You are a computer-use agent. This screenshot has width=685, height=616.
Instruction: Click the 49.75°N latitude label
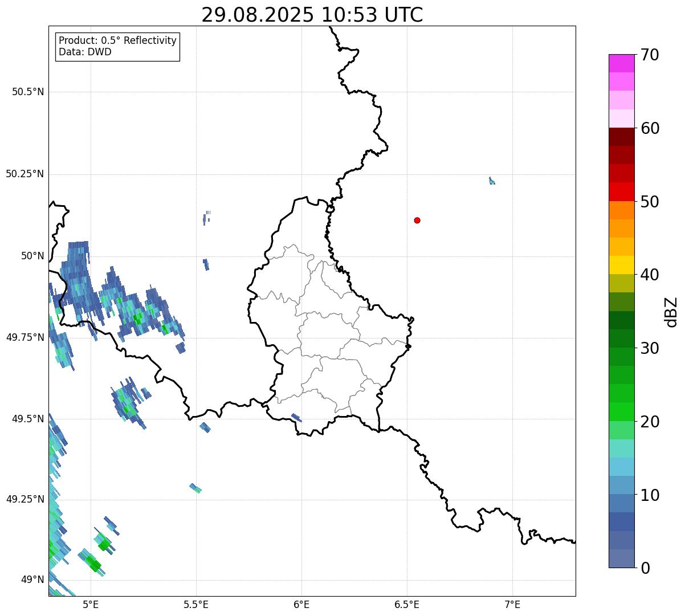click(x=25, y=337)
